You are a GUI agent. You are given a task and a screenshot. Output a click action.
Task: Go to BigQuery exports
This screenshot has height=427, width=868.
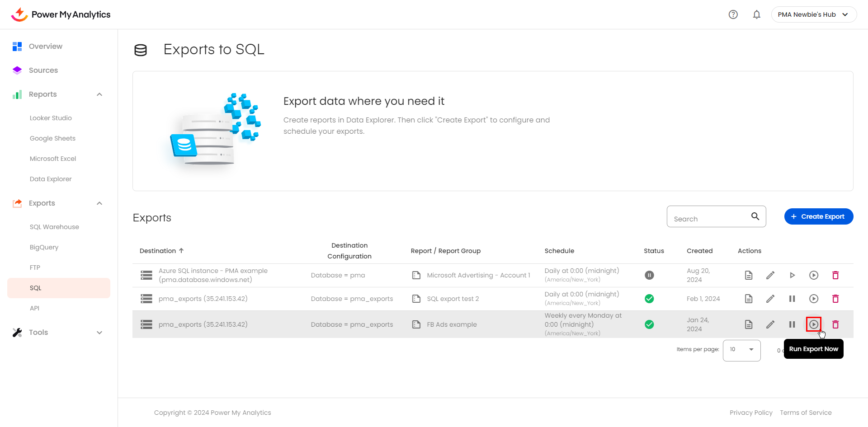point(44,247)
